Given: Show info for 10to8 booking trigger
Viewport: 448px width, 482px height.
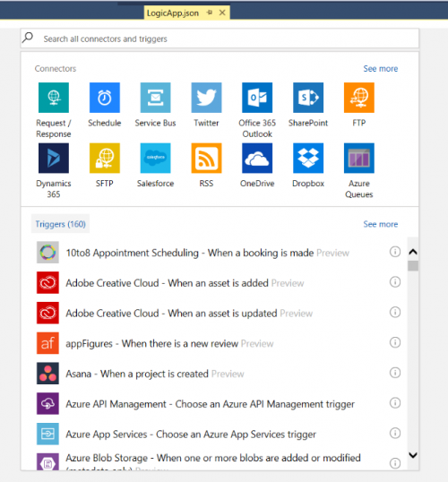Looking at the screenshot, I should 395,252.
